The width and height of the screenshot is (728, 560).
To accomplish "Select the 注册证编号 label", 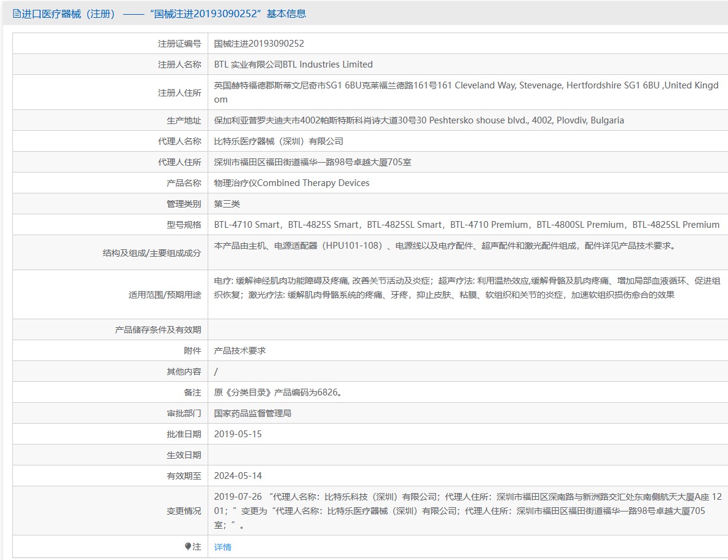I will click(x=179, y=44).
